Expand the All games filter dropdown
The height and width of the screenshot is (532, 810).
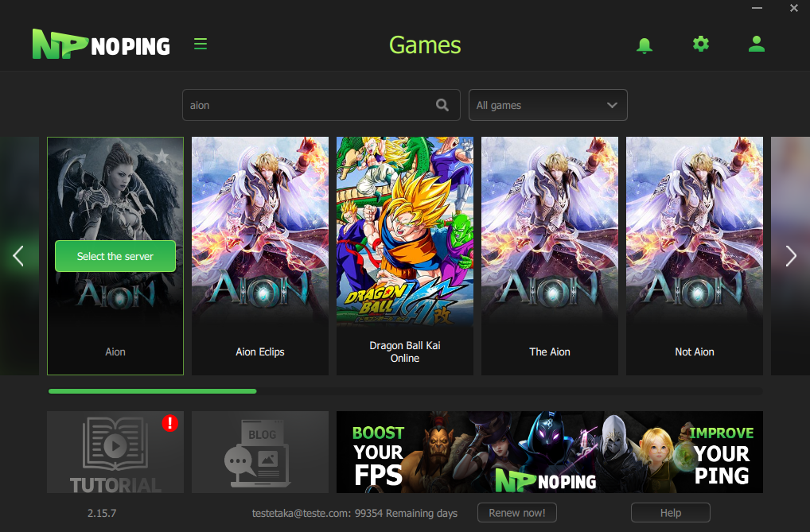point(547,105)
